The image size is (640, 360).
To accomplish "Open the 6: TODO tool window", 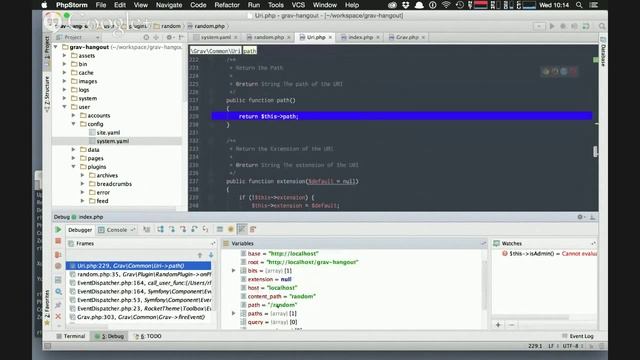I will pyautogui.click(x=148, y=336).
